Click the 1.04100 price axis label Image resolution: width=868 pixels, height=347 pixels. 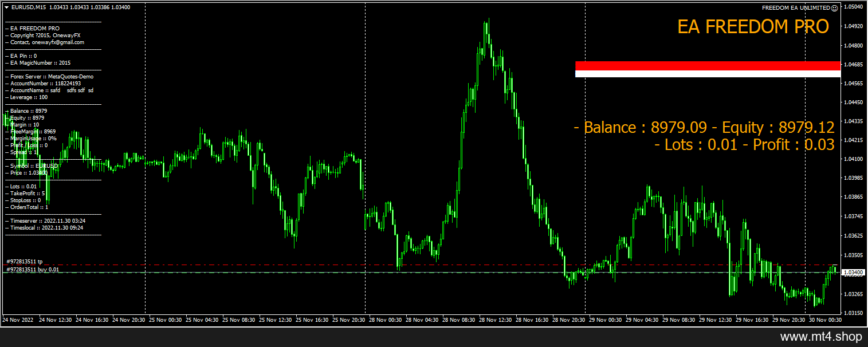pyautogui.click(x=854, y=159)
